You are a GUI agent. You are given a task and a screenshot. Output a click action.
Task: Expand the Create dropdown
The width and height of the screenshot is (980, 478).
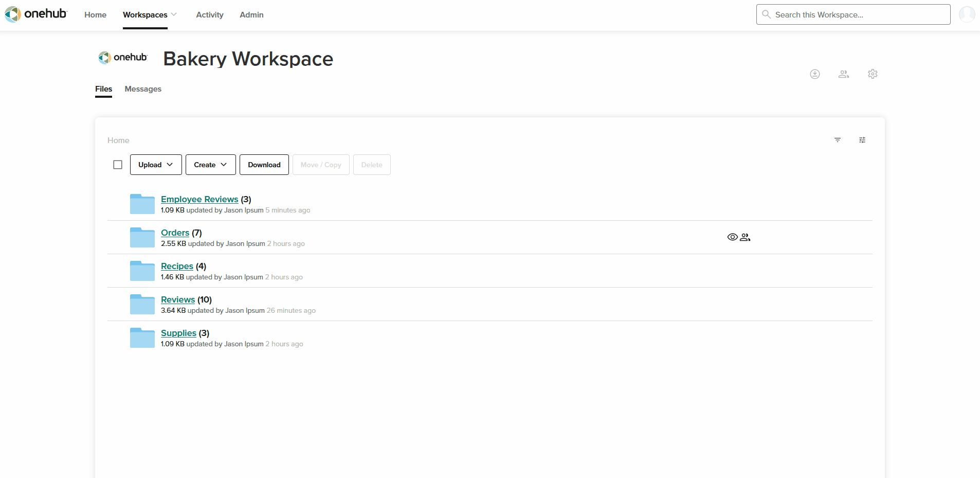(211, 165)
